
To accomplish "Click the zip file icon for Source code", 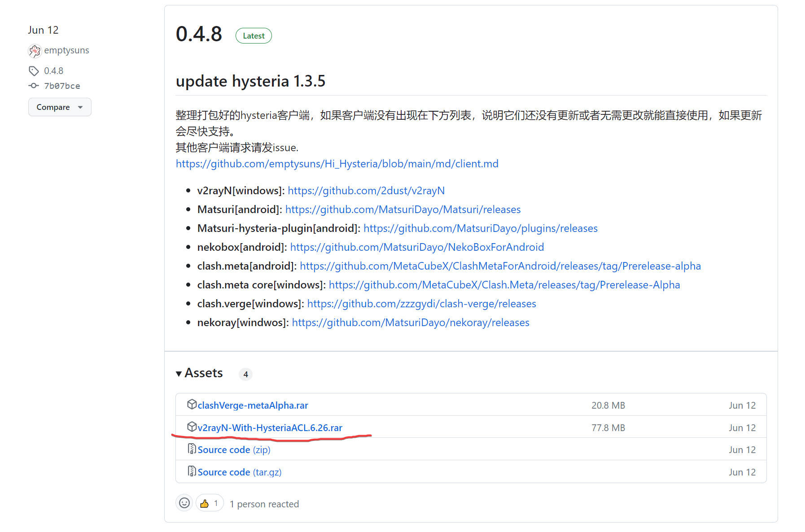I will 192,449.
